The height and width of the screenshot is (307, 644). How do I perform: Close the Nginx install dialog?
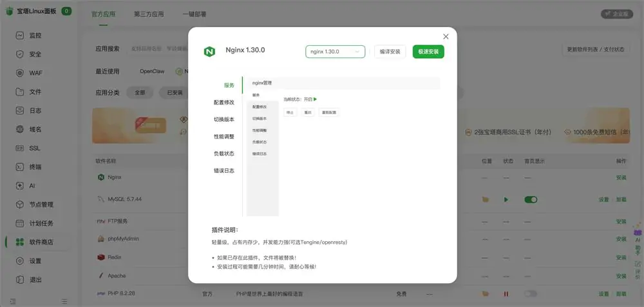(446, 37)
